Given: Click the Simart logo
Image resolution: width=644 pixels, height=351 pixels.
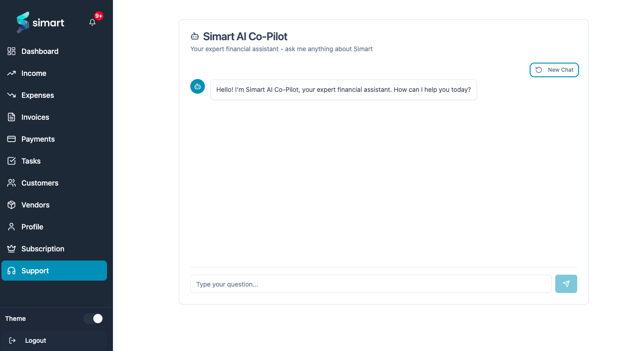Looking at the screenshot, I should [x=41, y=22].
